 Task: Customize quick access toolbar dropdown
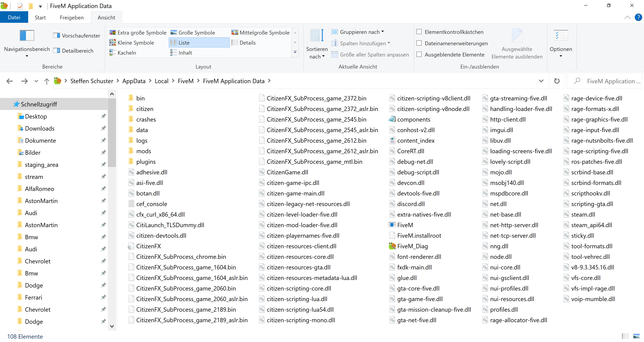tap(40, 6)
